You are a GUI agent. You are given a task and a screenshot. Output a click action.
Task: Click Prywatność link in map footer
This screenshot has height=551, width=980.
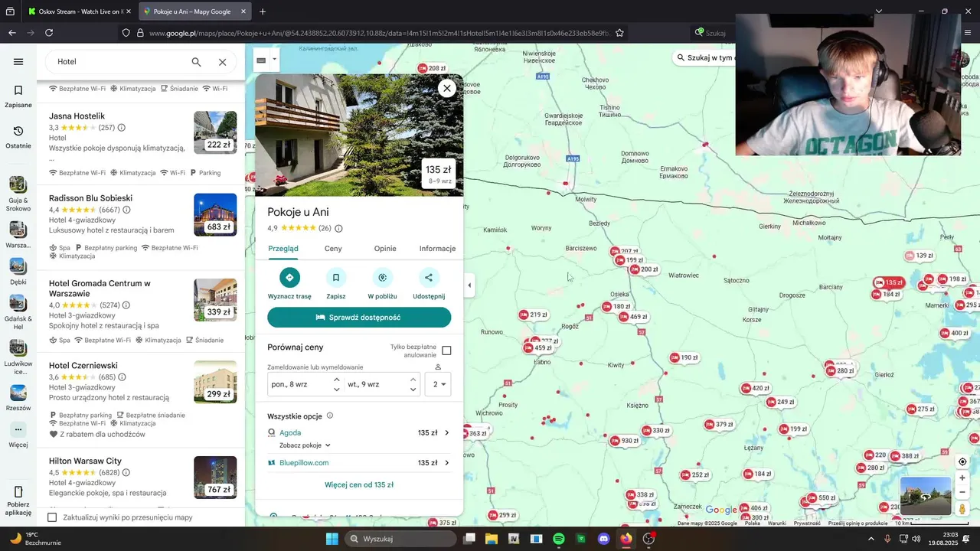pyautogui.click(x=807, y=523)
